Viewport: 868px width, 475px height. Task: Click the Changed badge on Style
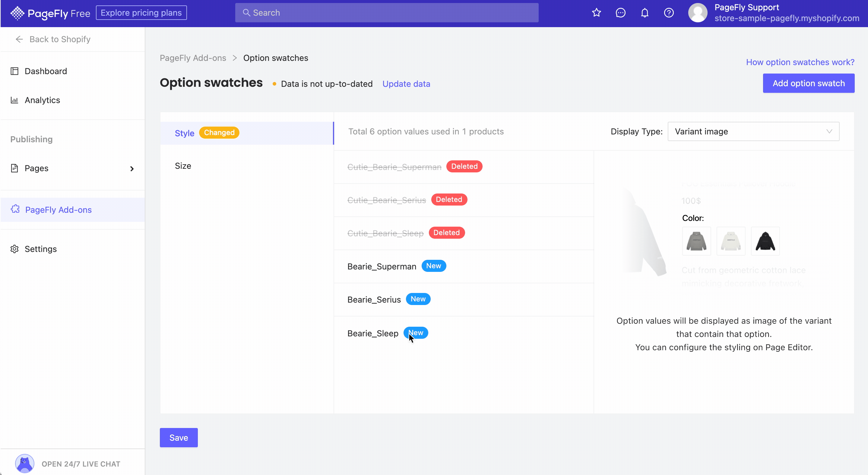tap(219, 133)
